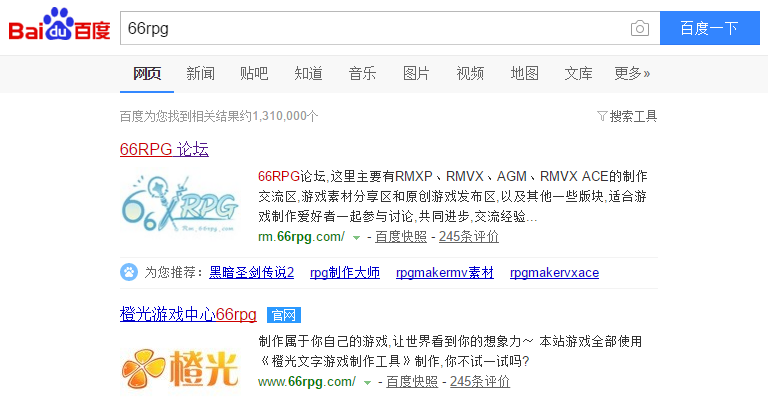The height and width of the screenshot is (419, 768).
Task: Open the 66RPG 论坛 result title
Action: coord(164,149)
